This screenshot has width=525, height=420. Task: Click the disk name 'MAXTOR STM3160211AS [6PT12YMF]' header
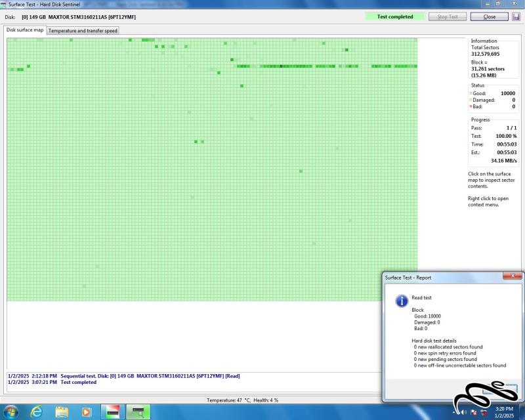click(x=92, y=17)
